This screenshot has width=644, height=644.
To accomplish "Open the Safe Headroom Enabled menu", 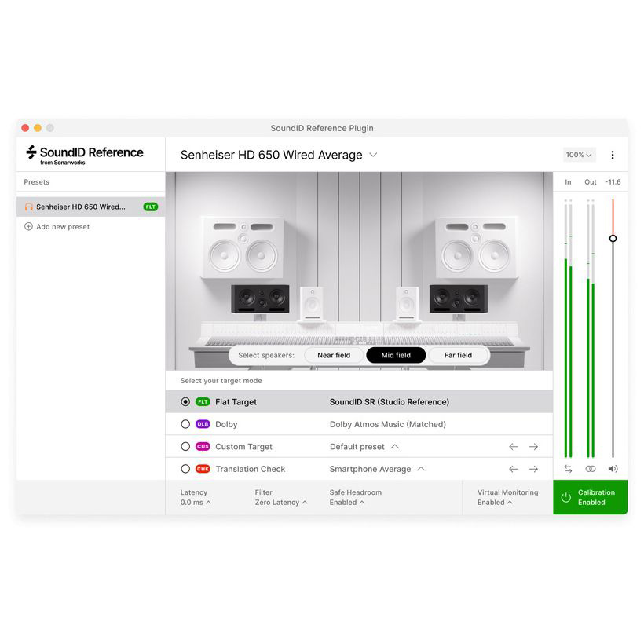I will [x=355, y=497].
